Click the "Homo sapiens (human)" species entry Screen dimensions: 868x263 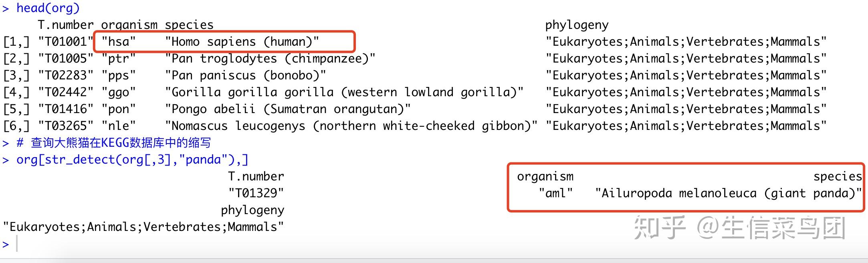pos(242,42)
